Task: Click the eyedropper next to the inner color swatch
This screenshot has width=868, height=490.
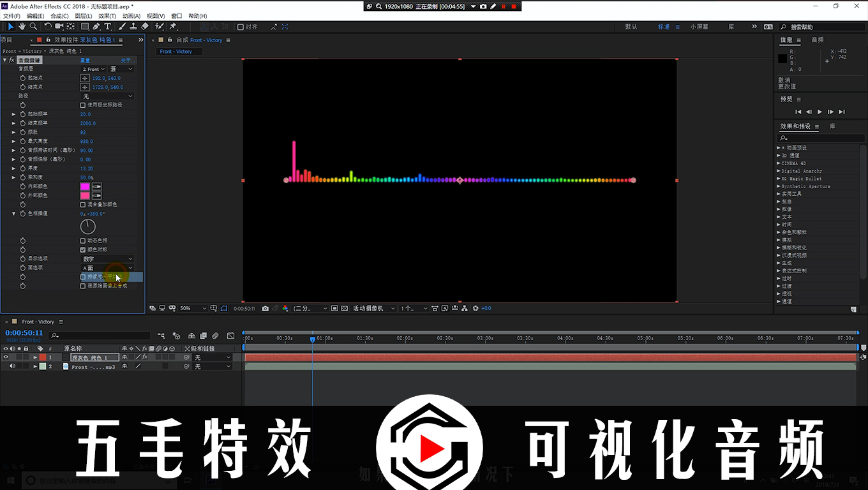Action: (97, 186)
